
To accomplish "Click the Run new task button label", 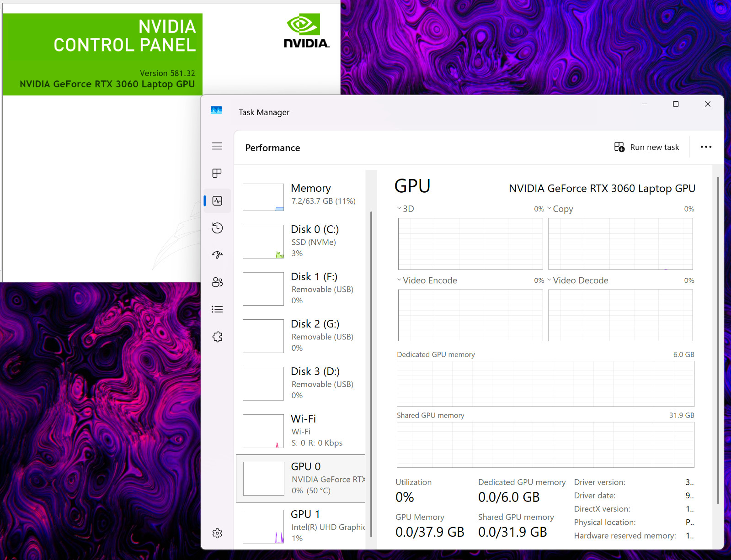I will (x=654, y=147).
